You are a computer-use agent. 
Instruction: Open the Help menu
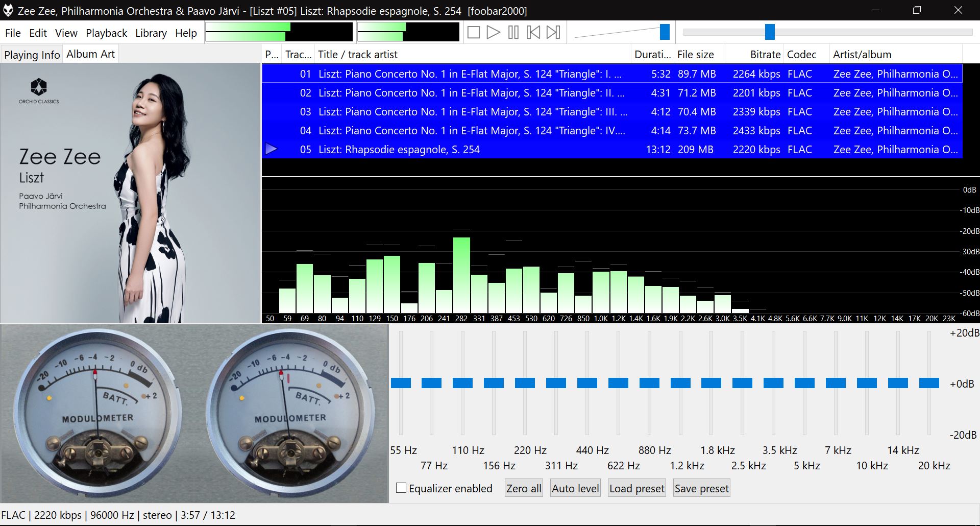(186, 33)
